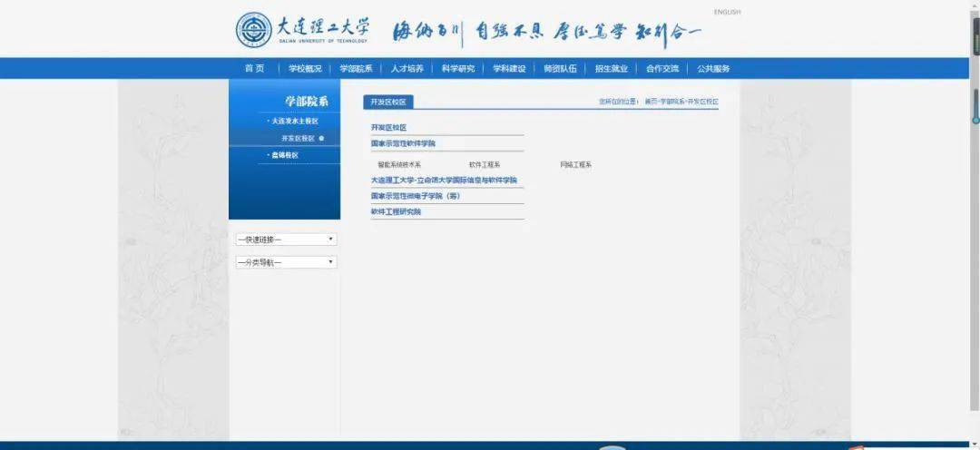Open the 软件工程研究院 link
This screenshot has height=450, width=980.
tap(396, 212)
